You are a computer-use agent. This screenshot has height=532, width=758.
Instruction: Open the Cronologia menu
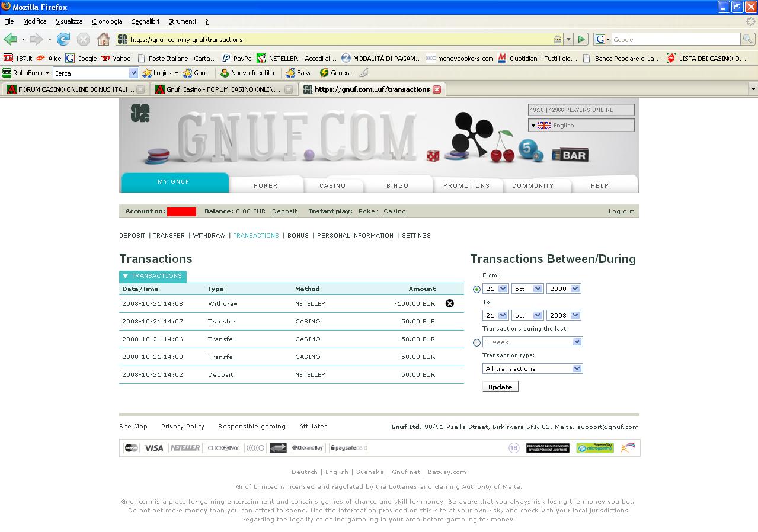pyautogui.click(x=107, y=21)
